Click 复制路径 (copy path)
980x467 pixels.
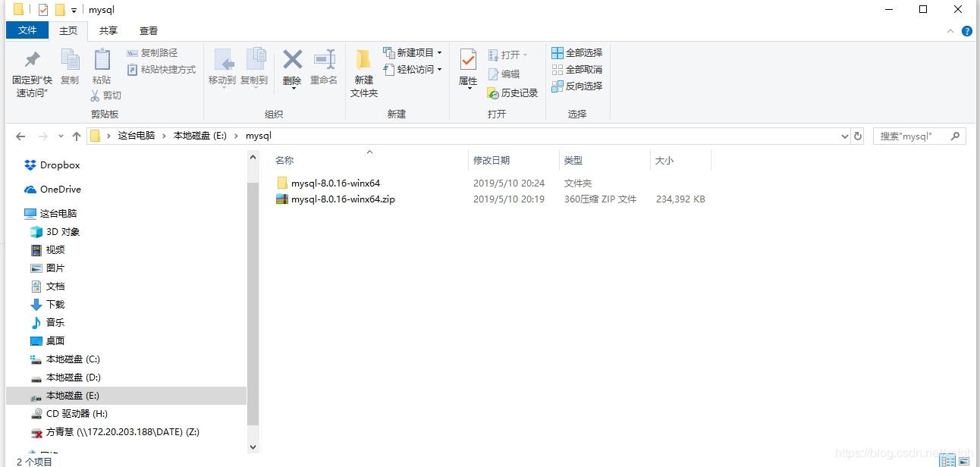pyautogui.click(x=152, y=53)
